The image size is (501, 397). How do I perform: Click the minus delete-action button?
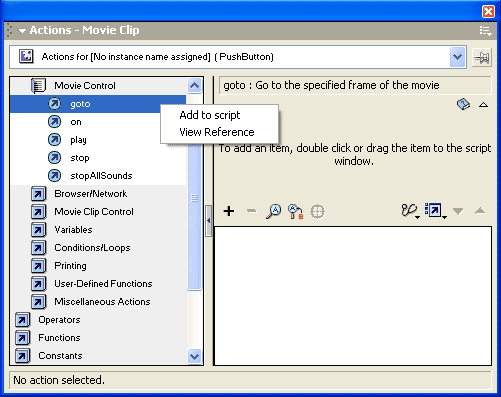coord(252,211)
